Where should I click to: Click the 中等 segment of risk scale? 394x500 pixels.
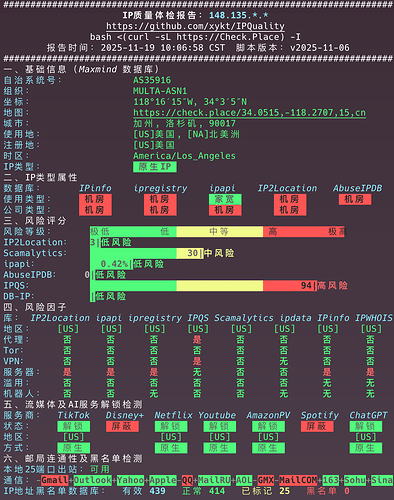click(220, 231)
